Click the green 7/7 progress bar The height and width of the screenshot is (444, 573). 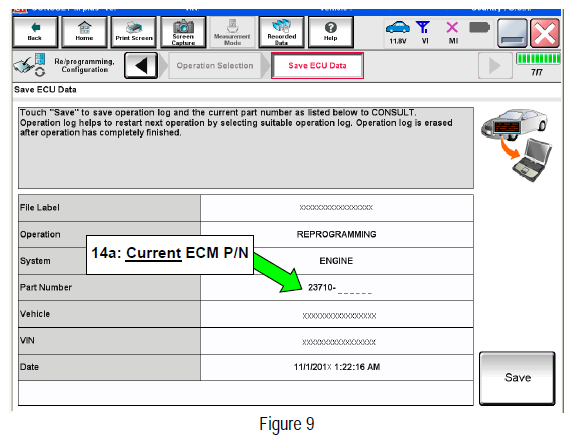coord(538,59)
